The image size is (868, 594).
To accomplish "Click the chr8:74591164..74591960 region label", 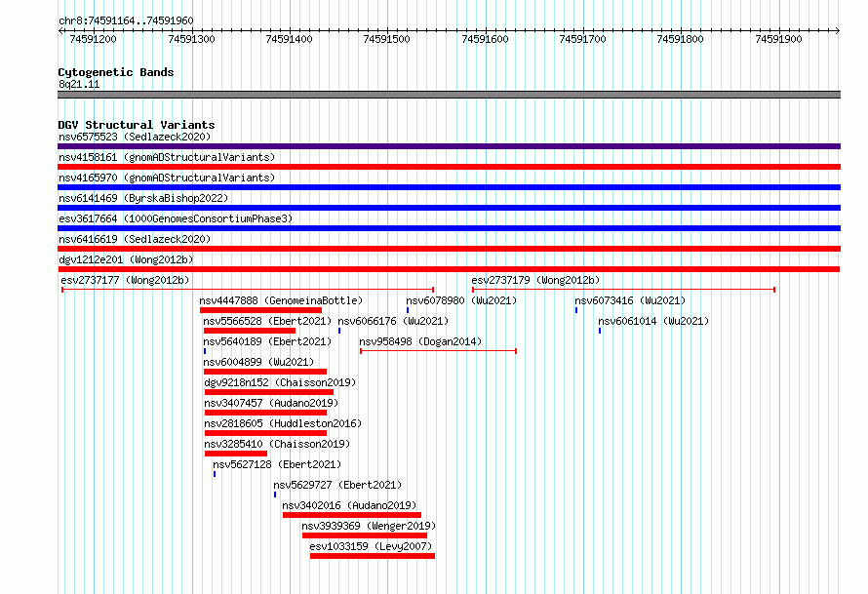I will point(126,20).
